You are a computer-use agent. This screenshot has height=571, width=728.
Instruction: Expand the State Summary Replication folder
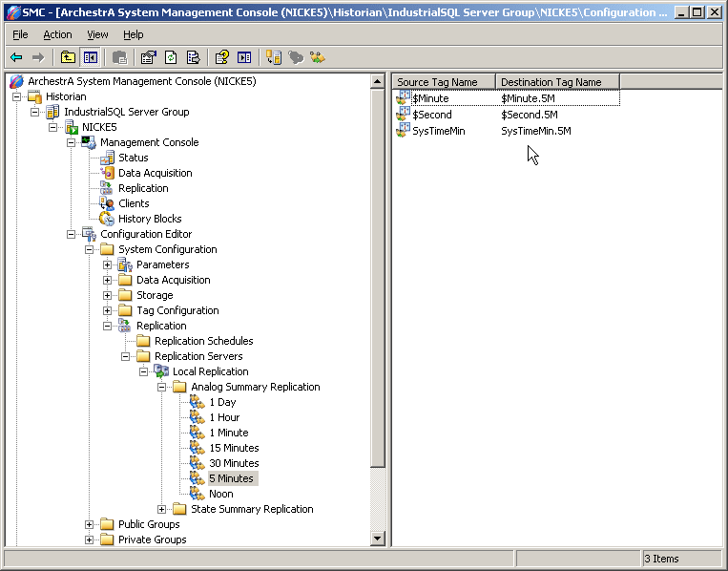coord(161,509)
